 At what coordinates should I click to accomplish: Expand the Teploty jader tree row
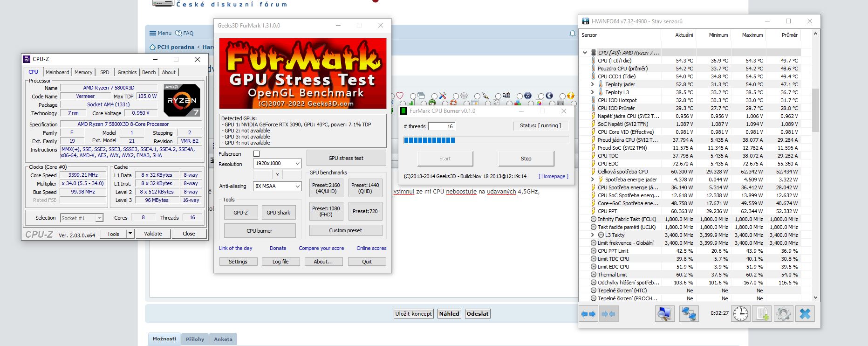[592, 84]
